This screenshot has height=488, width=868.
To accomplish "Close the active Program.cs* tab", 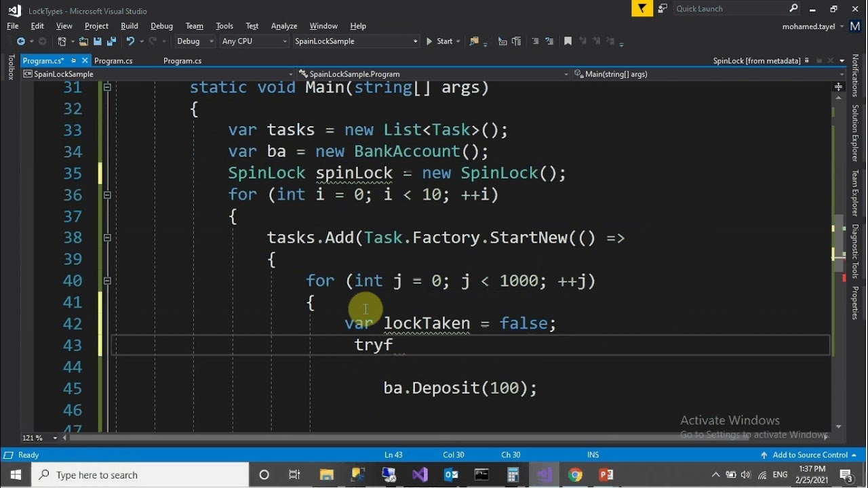I will pyautogui.click(x=85, y=60).
